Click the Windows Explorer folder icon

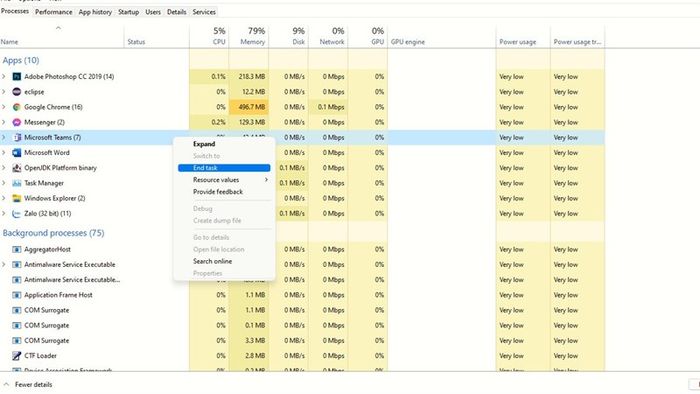(x=17, y=198)
